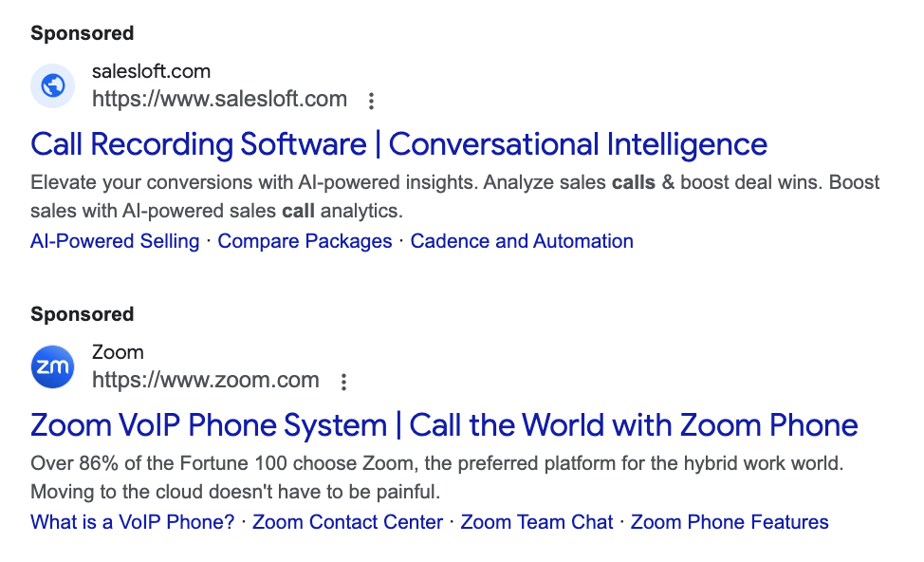Go to Zoom Contact Center link

pos(347,522)
